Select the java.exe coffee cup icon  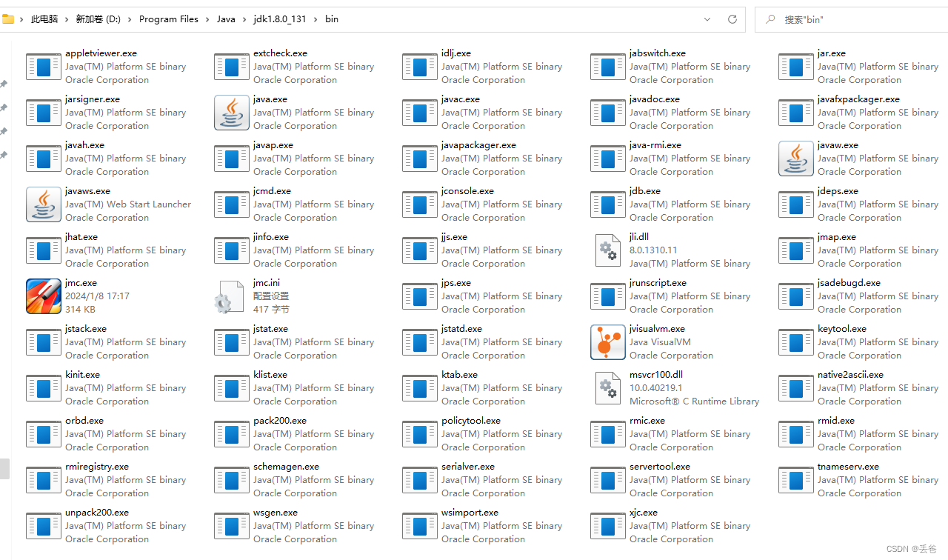(232, 113)
